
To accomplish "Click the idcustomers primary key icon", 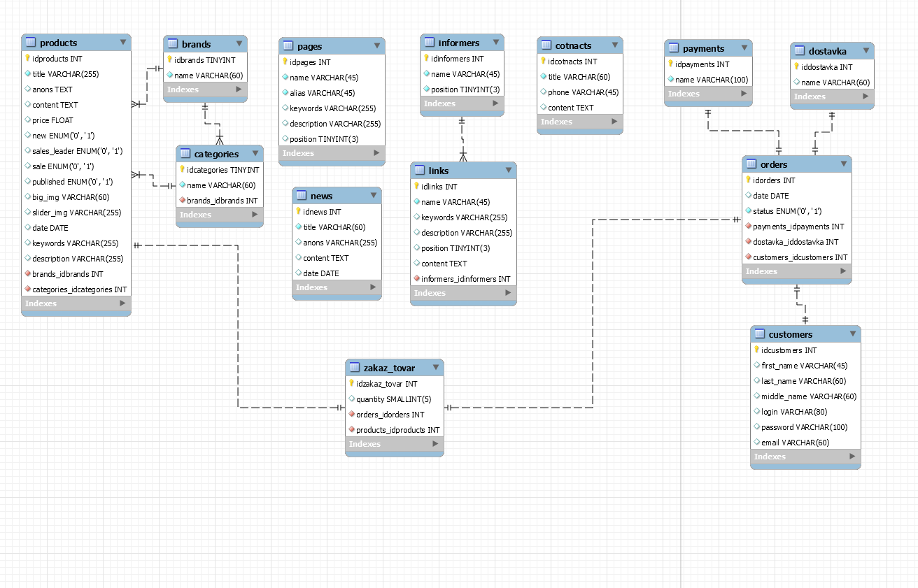I will [x=757, y=350].
